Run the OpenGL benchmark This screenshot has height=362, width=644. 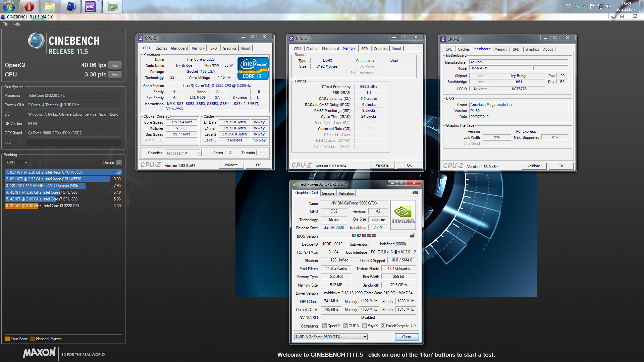[x=115, y=65]
